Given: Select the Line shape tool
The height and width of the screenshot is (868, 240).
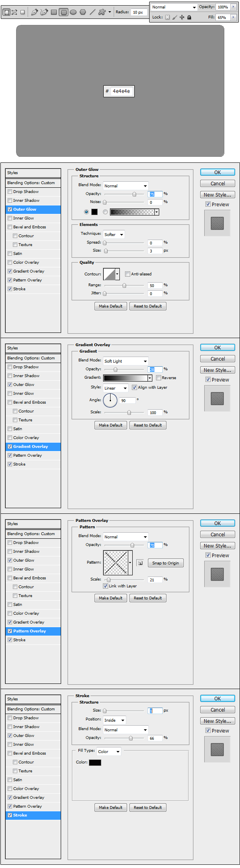Looking at the screenshot, I should [92, 12].
